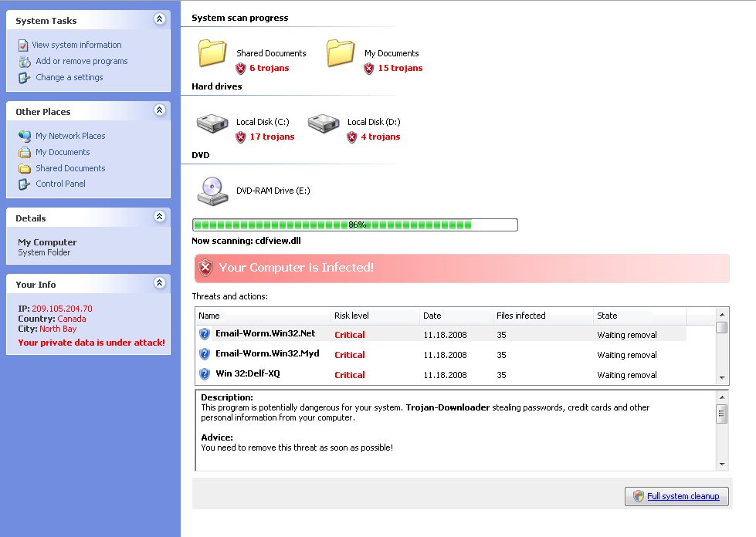Click the threats list scrollbar thumb
Screen dimensions: 756x537
pos(722,327)
